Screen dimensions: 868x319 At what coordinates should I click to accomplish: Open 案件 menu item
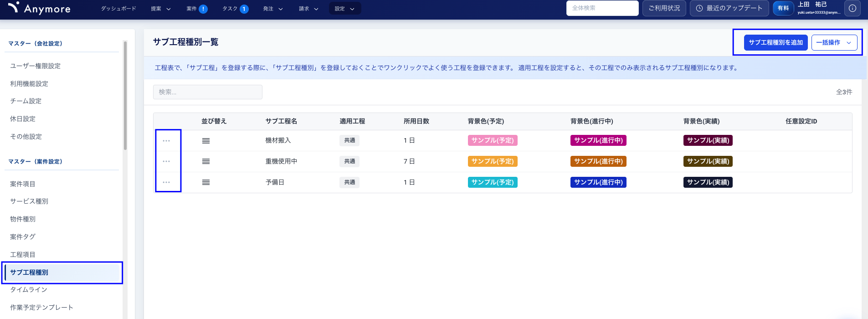[x=192, y=9]
